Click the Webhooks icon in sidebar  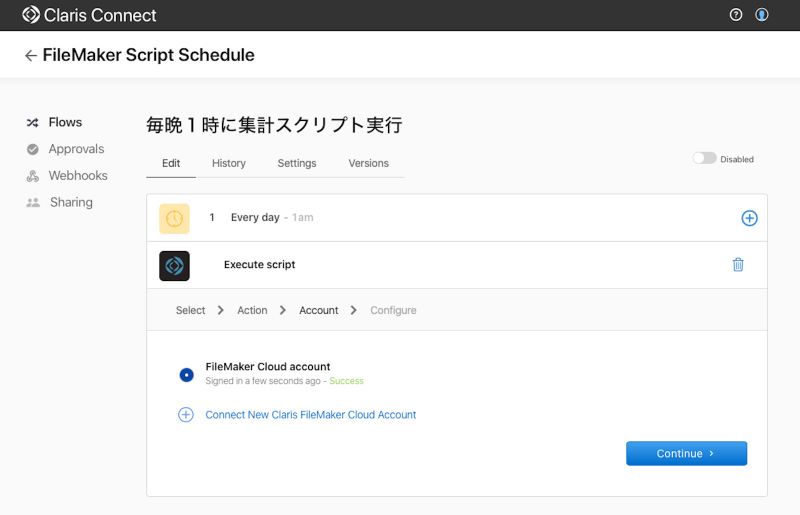pyautogui.click(x=33, y=176)
